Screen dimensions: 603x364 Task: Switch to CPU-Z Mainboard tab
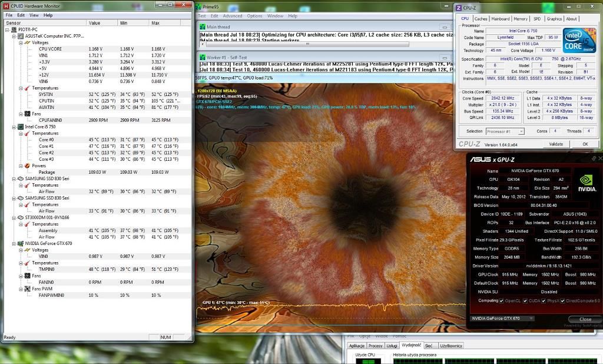(501, 18)
